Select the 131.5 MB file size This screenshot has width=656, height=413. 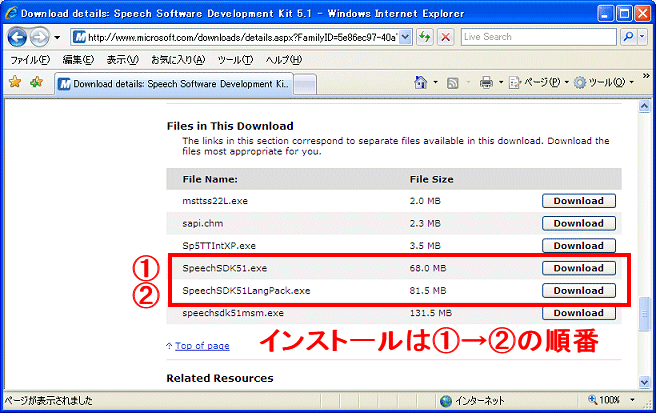click(x=430, y=313)
